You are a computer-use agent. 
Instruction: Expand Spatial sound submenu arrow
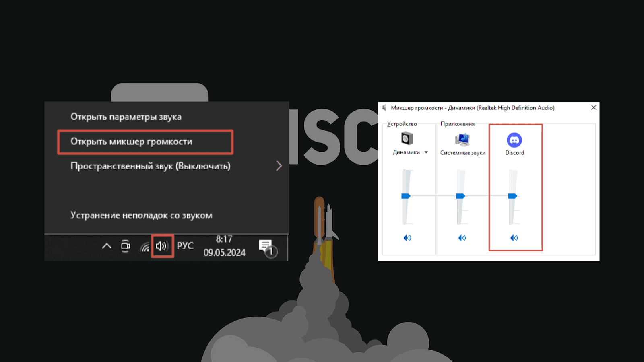tap(279, 166)
